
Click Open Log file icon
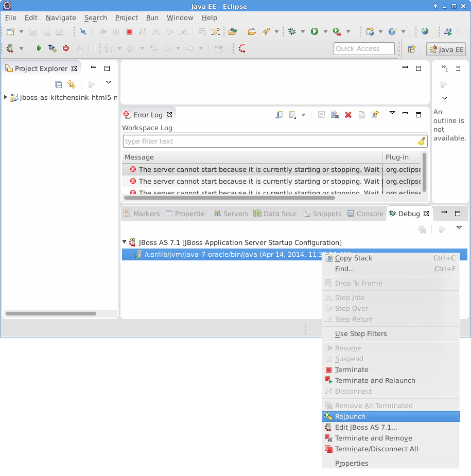tap(361, 115)
